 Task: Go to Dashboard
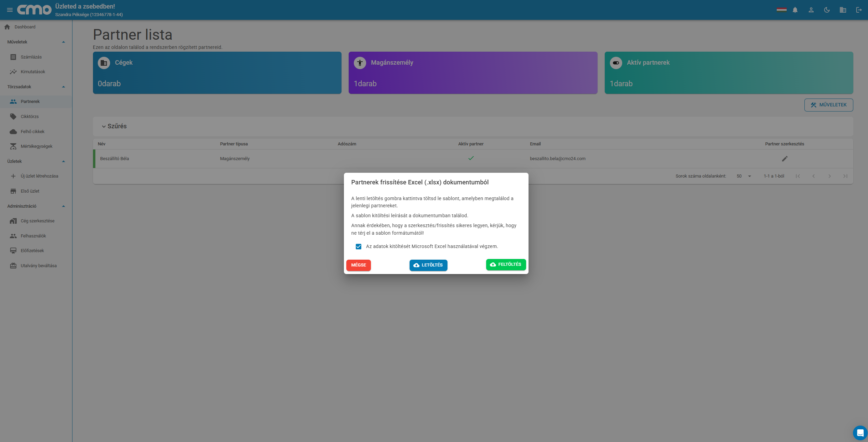point(36,27)
